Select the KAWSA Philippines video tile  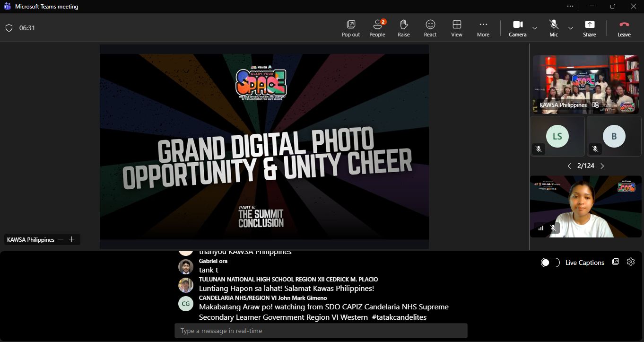point(585,85)
